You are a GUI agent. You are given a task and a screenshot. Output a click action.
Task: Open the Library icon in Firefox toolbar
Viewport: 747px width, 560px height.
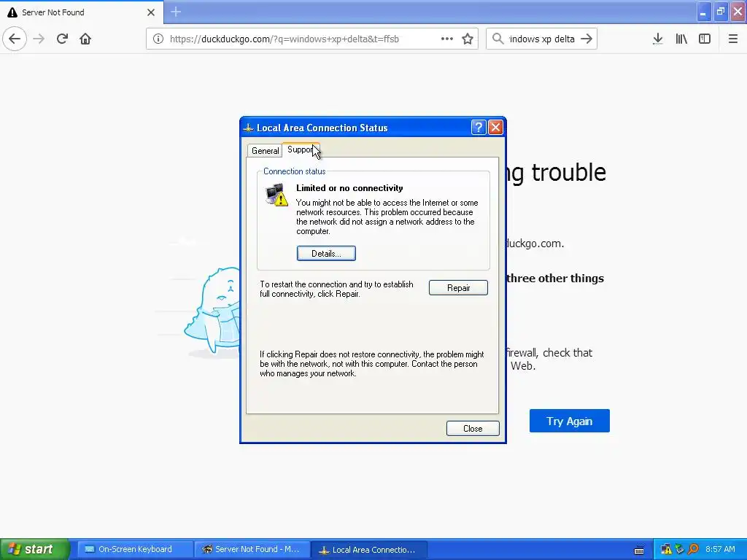point(681,39)
